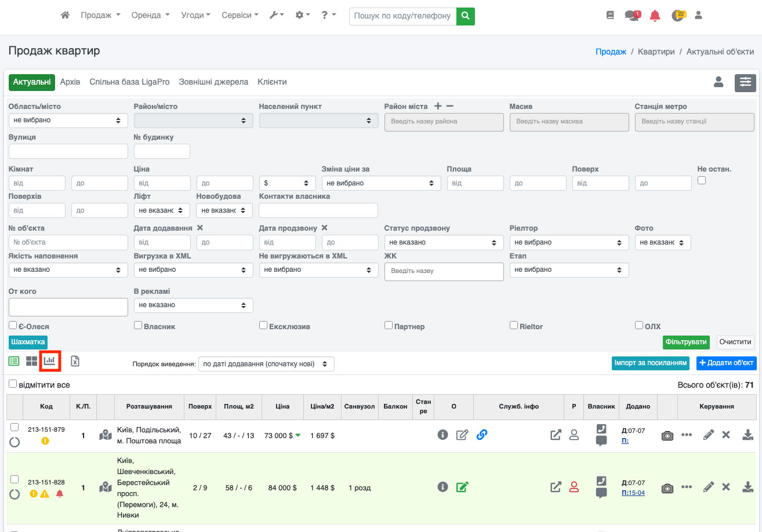Open the Оренда menu
Screen dimensions: 762x532
(x=150, y=16)
